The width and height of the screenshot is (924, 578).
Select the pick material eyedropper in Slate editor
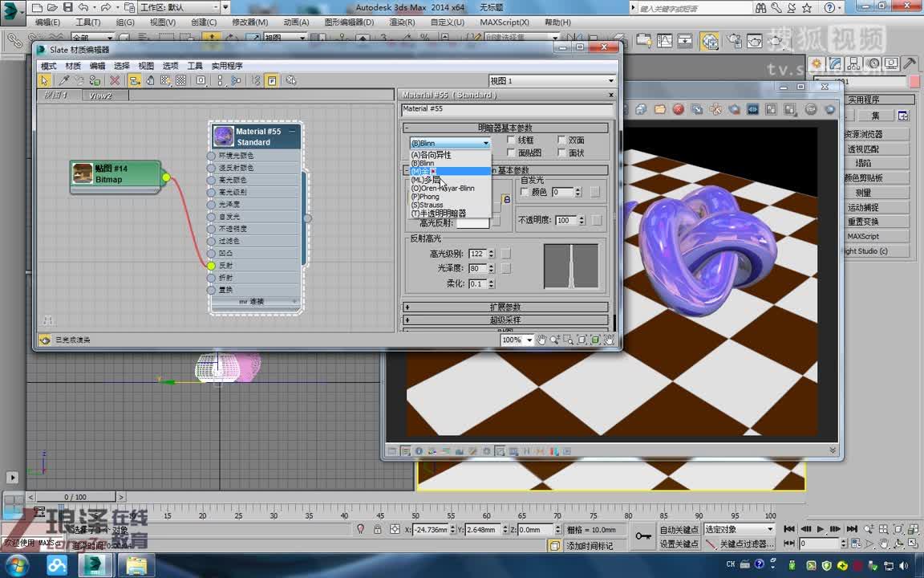click(65, 80)
